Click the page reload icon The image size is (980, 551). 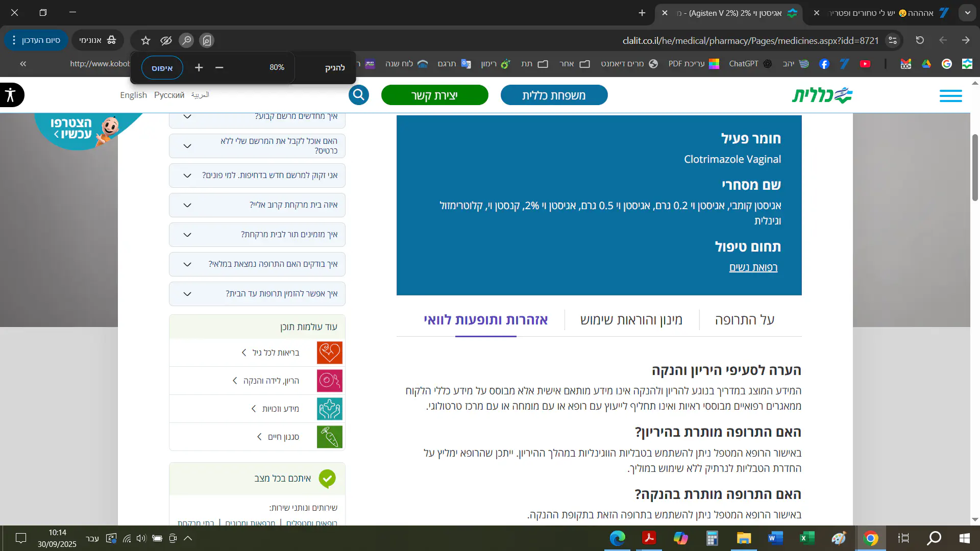pyautogui.click(x=920, y=40)
